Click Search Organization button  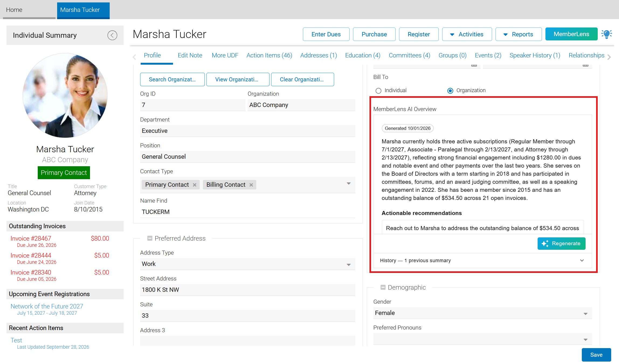point(172,79)
